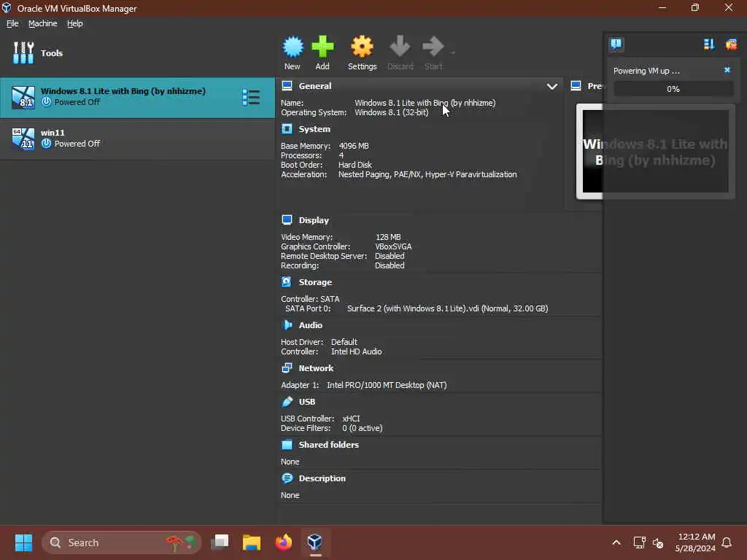Open the Display section header link
The image size is (747, 560).
pos(314,220)
